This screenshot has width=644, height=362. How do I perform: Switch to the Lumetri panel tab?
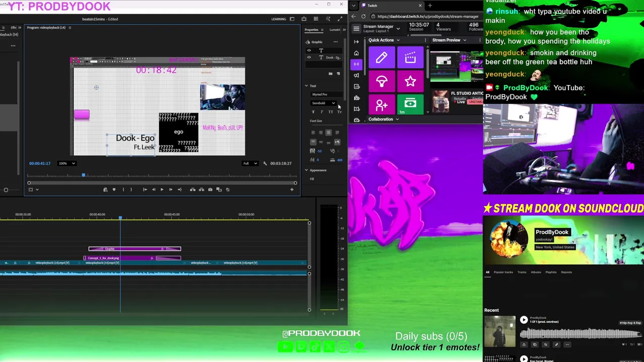335,30
